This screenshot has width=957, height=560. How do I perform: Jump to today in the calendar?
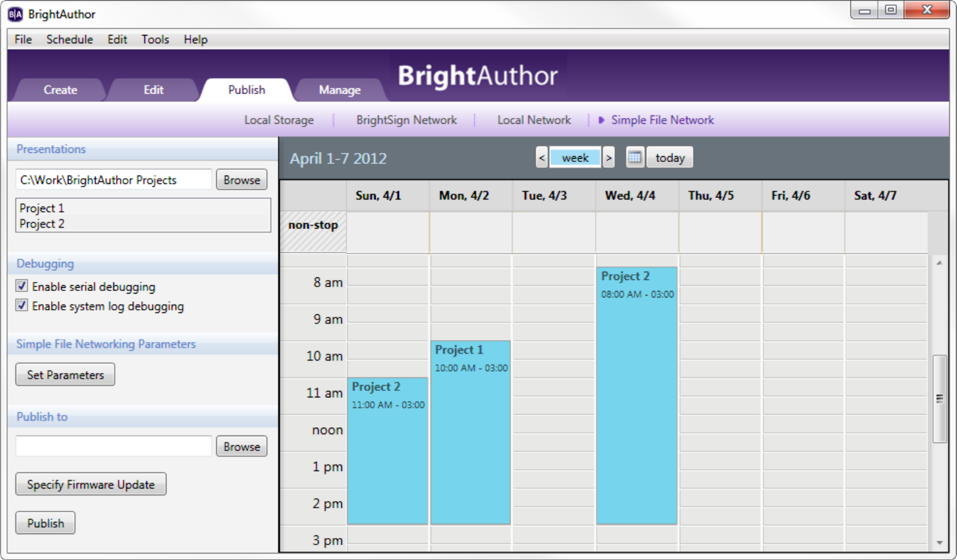click(670, 157)
